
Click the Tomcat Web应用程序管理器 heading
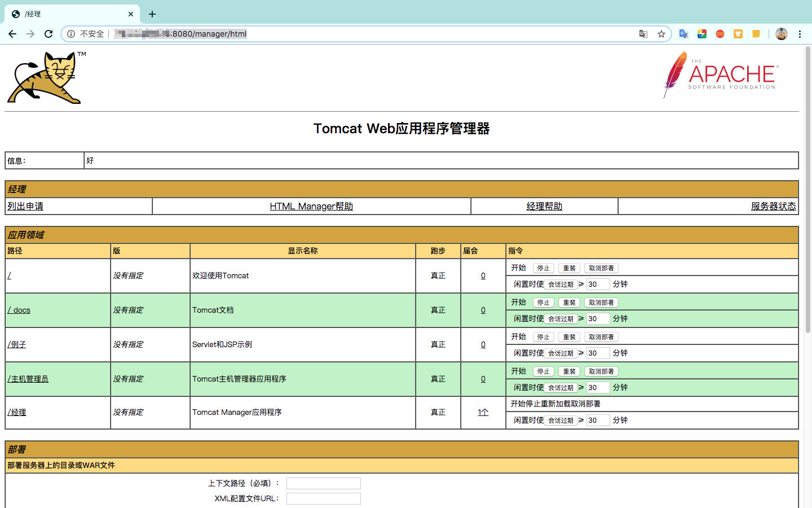(x=401, y=129)
